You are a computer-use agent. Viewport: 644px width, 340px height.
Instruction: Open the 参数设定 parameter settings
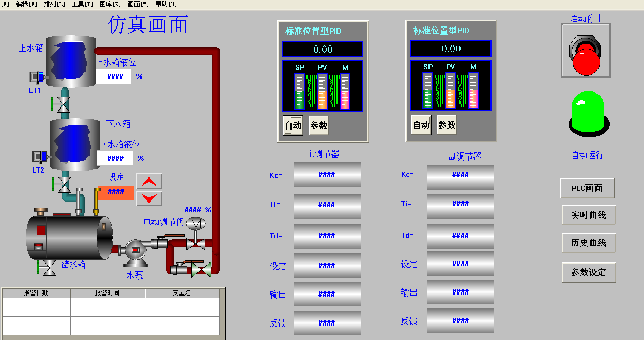pyautogui.click(x=589, y=272)
